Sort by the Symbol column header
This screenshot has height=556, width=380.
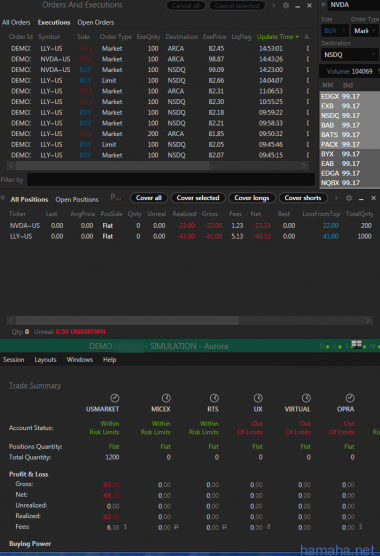pos(49,37)
